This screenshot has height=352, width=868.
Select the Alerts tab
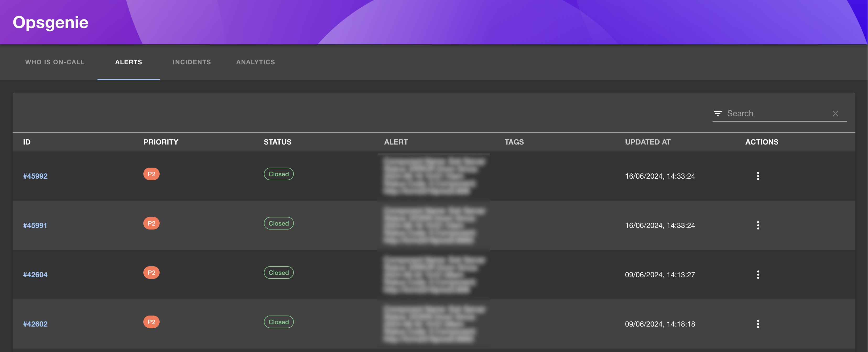pyautogui.click(x=129, y=62)
